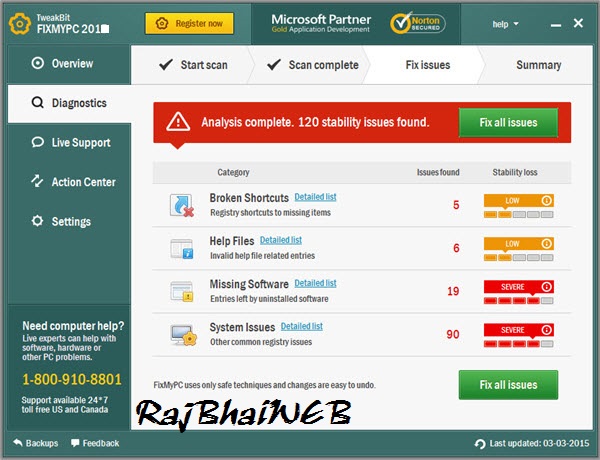Screen dimensions: 600x460
Task: Open Backups from the bottom bar
Action: click(35, 443)
